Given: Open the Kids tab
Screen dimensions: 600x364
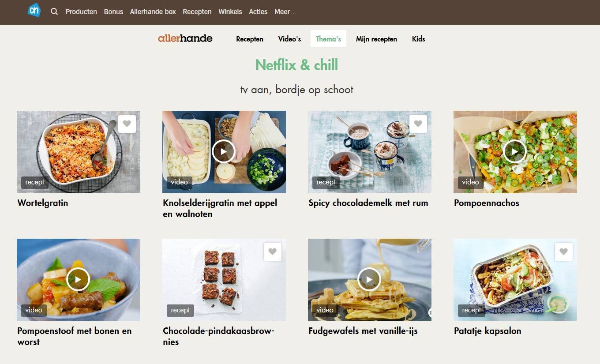Looking at the screenshot, I should pos(419,39).
